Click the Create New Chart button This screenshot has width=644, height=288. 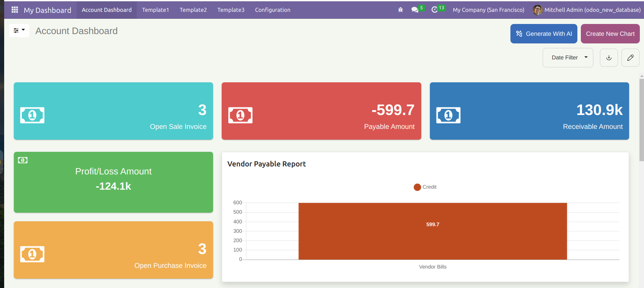coord(610,34)
